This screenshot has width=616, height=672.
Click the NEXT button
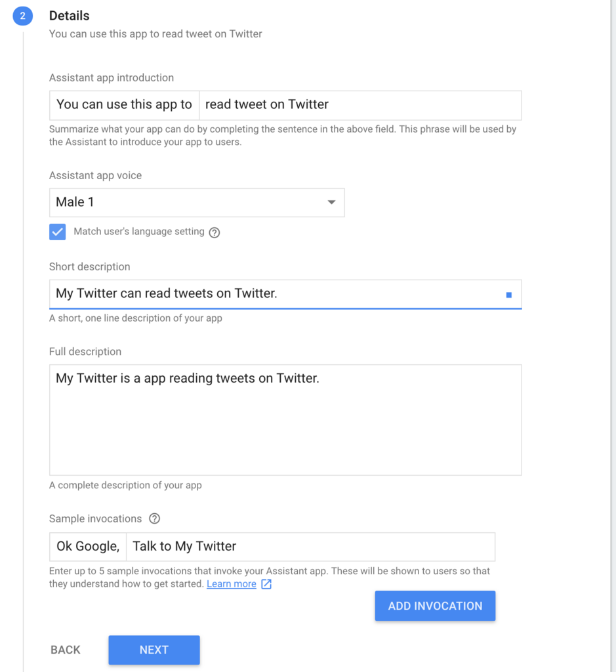[154, 650]
